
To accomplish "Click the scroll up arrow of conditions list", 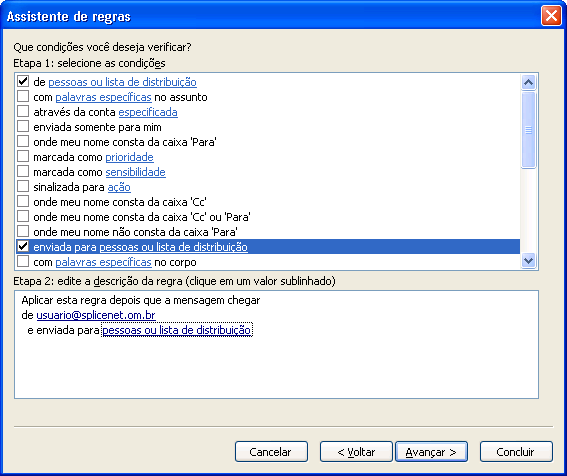I will point(528,82).
